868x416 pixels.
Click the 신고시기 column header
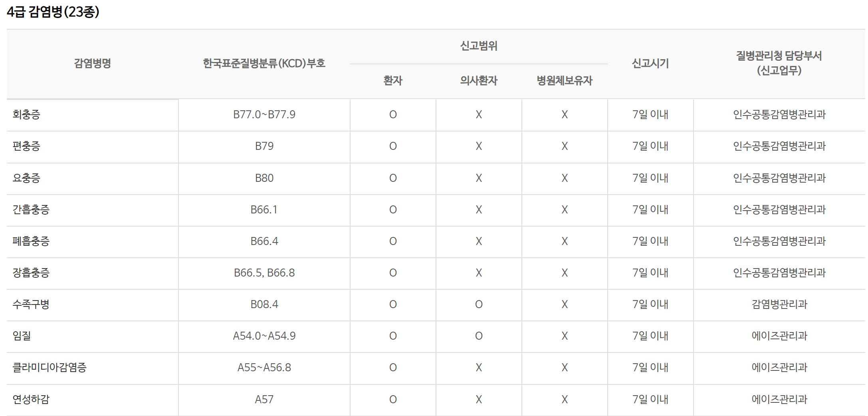pyautogui.click(x=650, y=63)
